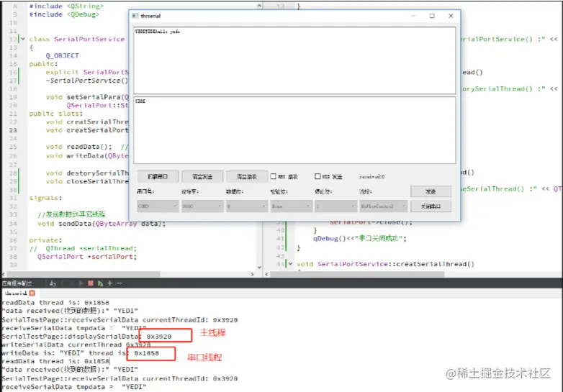
Task: Click the #include <QDebug> line
Action: [x=64, y=14]
